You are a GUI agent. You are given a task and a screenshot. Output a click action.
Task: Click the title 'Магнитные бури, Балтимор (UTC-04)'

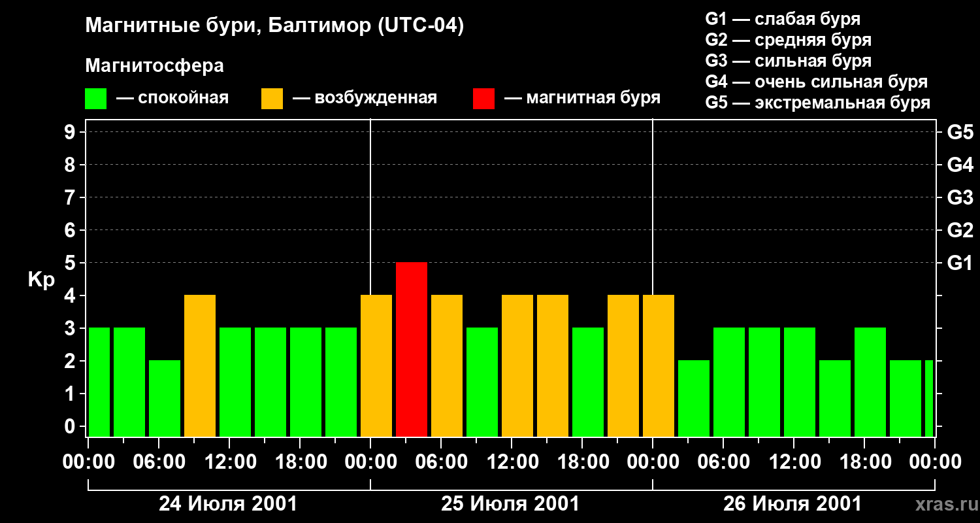(x=274, y=26)
